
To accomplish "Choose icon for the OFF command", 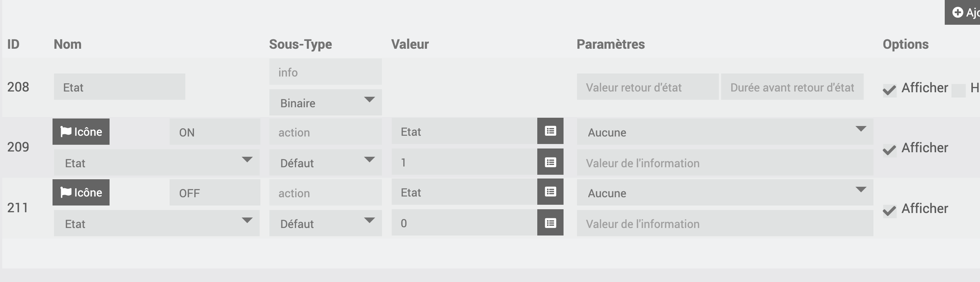I will coord(81,193).
